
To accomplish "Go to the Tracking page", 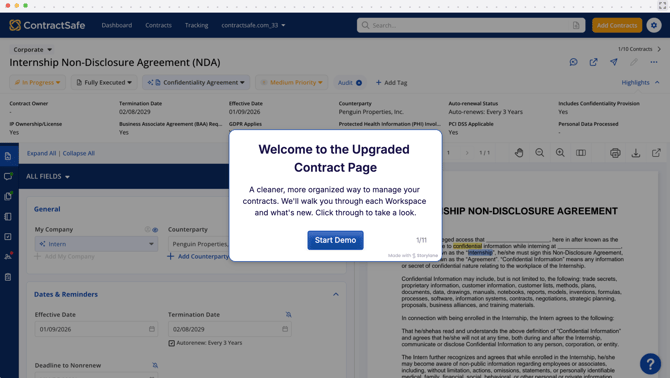I will pyautogui.click(x=196, y=25).
